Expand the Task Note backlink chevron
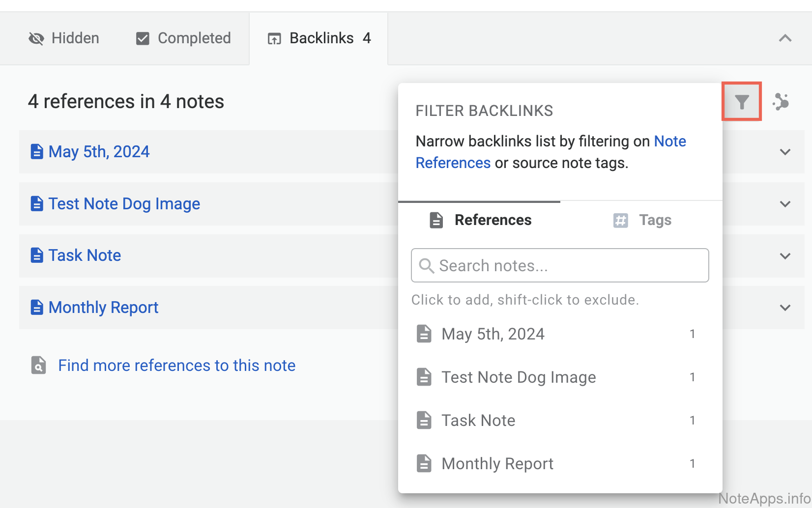Screen dimensions: 812x508 point(785,256)
